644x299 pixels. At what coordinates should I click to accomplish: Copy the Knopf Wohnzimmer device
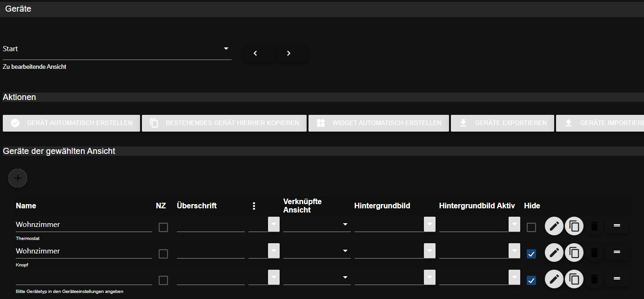(x=574, y=253)
